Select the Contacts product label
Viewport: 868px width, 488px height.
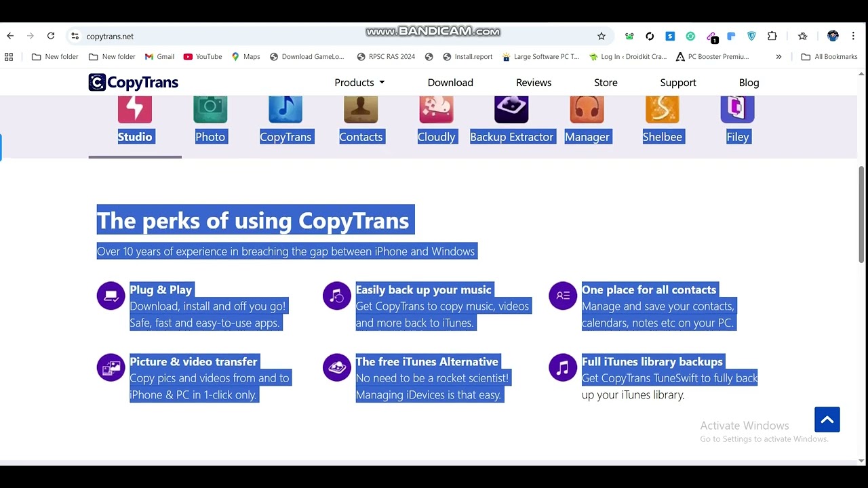point(361,137)
